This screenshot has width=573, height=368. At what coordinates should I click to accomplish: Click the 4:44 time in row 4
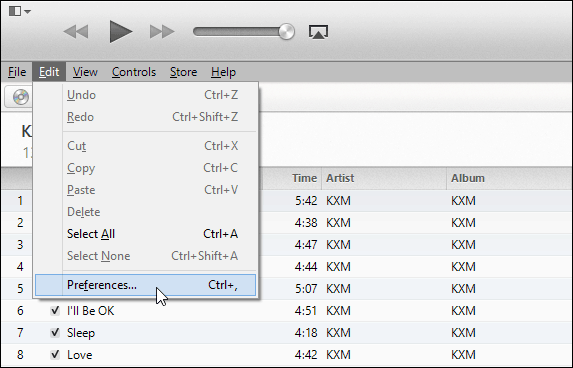[306, 267]
